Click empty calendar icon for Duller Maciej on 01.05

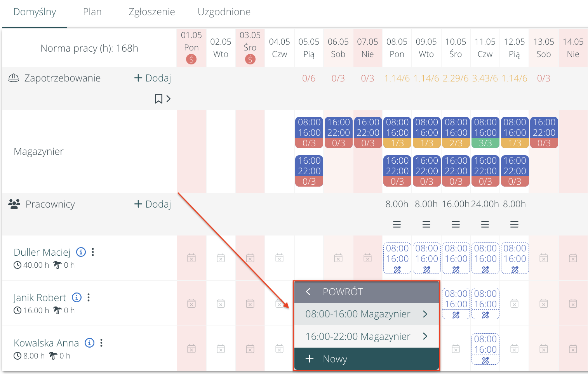[191, 258]
